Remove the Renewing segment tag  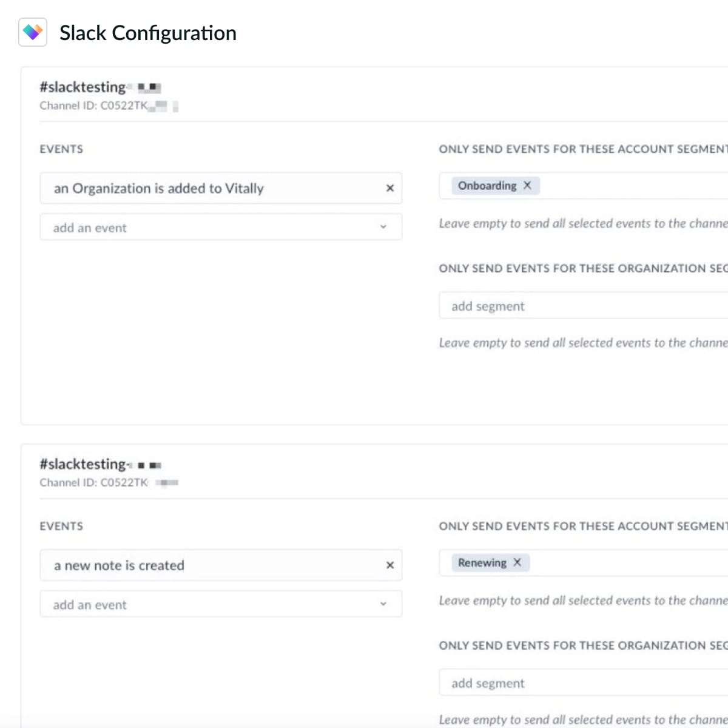[517, 562]
